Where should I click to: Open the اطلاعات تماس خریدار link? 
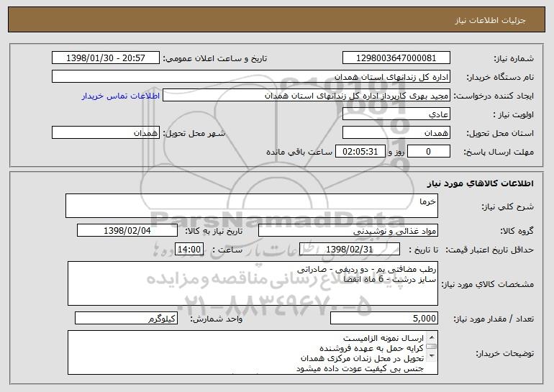click(121, 96)
